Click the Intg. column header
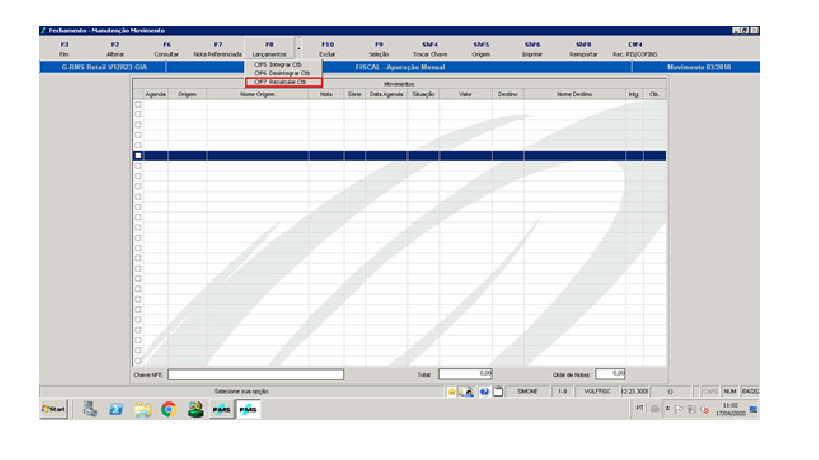 (x=634, y=94)
